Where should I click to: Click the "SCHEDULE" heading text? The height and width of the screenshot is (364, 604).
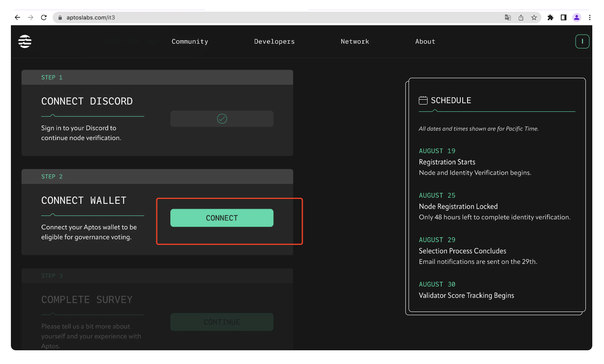pos(451,100)
